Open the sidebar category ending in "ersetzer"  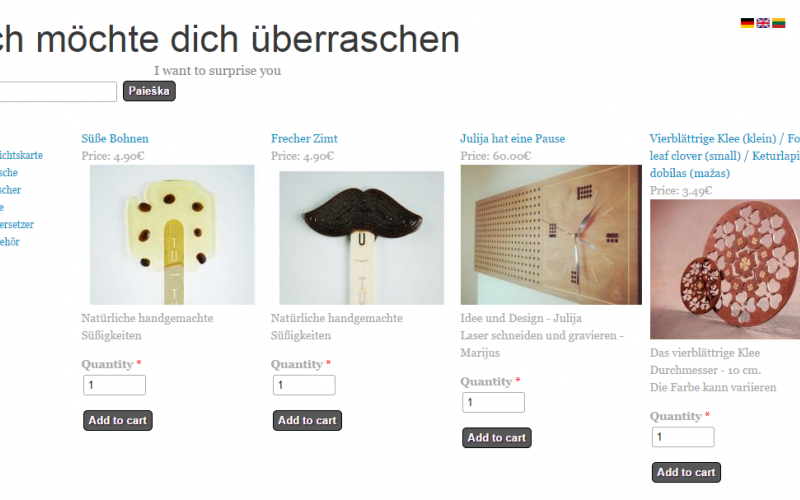(17, 224)
